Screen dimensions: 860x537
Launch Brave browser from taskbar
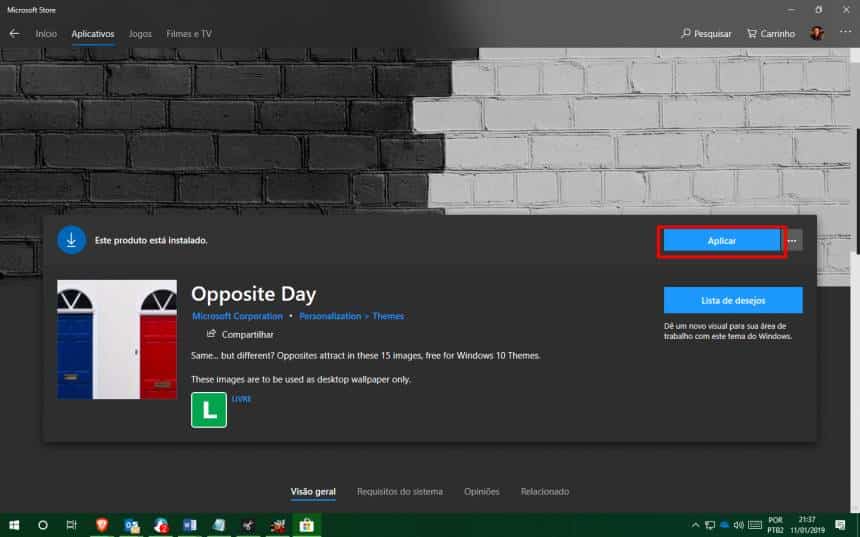pyautogui.click(x=102, y=525)
